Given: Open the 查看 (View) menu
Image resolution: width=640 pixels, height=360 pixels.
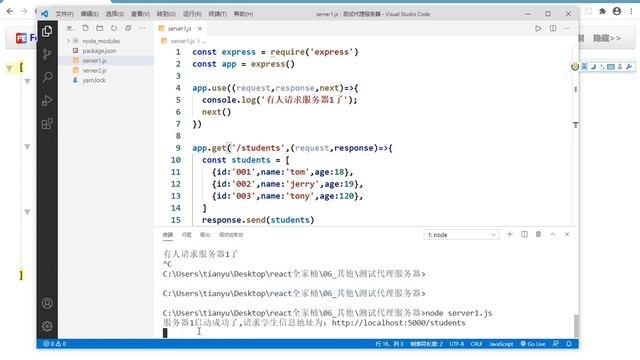Looking at the screenshot, I should [140, 14].
